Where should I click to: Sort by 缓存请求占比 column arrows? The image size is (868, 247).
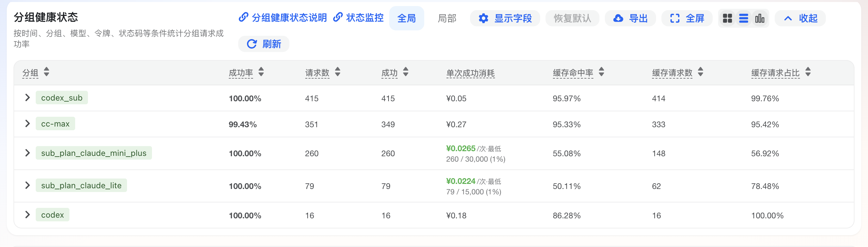808,72
